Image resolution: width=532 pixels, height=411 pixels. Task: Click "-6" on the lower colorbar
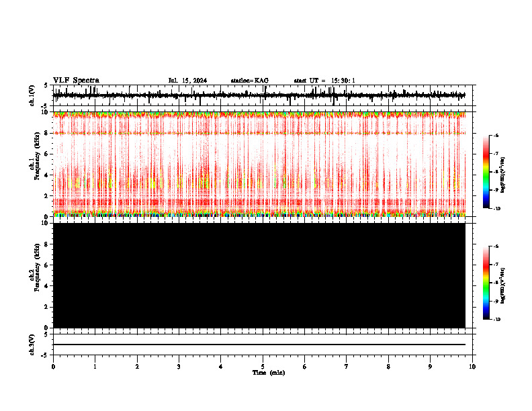(x=496, y=246)
